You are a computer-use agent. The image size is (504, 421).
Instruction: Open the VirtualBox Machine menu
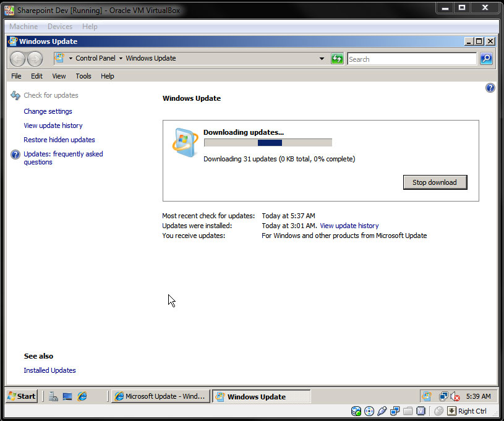tap(23, 27)
